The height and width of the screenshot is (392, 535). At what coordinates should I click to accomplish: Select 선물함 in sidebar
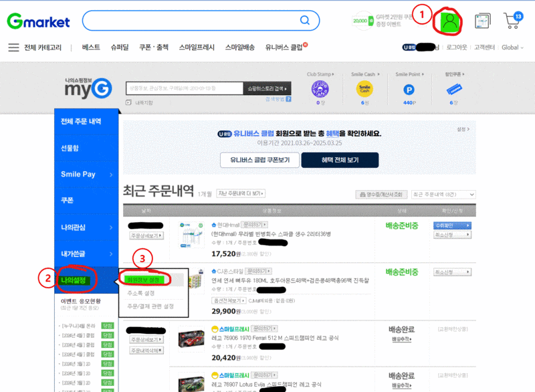86,148
